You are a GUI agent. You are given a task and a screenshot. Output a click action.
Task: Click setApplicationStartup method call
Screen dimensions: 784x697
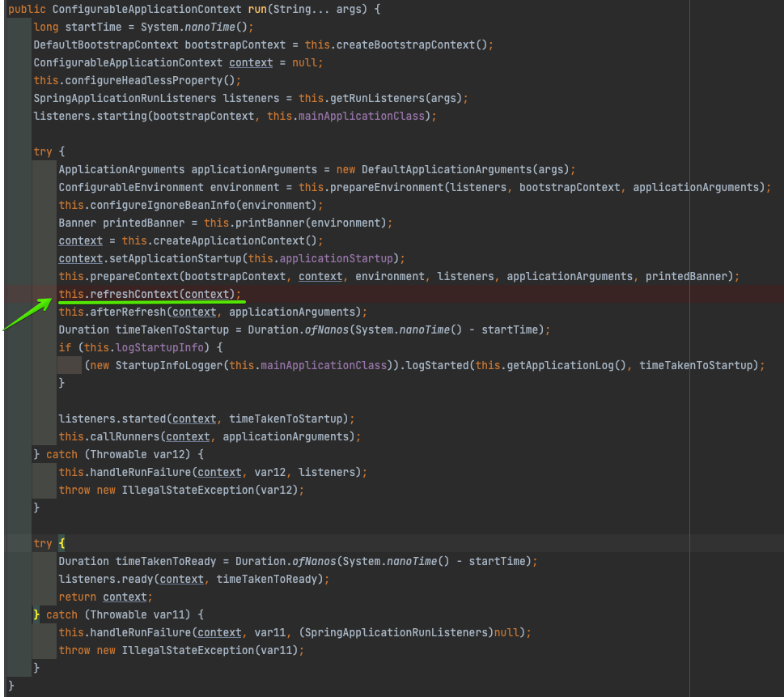[x=176, y=258]
